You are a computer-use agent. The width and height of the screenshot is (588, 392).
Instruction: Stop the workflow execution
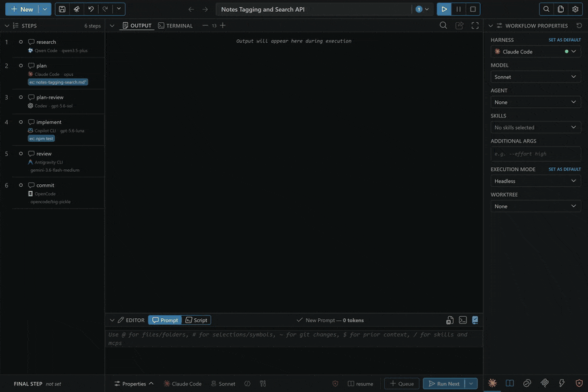pyautogui.click(x=473, y=9)
